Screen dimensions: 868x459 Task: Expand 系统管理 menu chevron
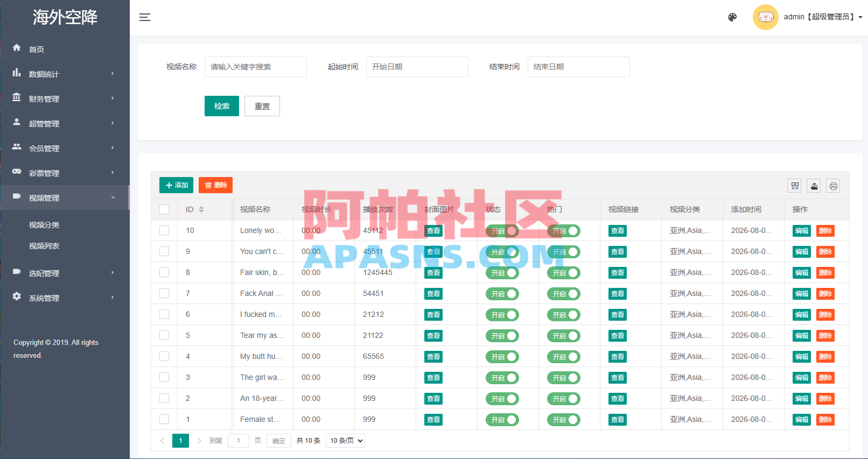(x=113, y=297)
